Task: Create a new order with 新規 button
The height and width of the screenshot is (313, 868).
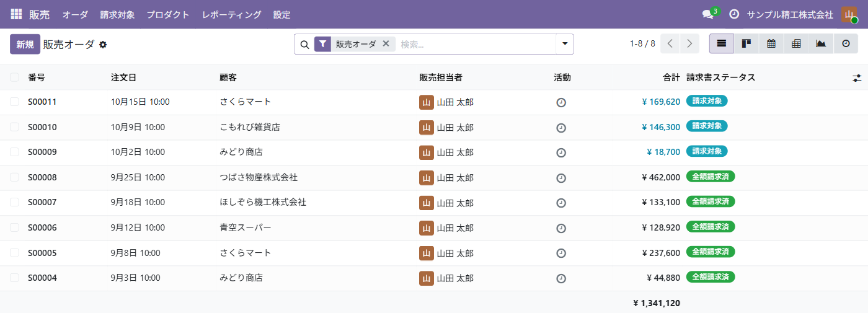Action: pyautogui.click(x=25, y=44)
